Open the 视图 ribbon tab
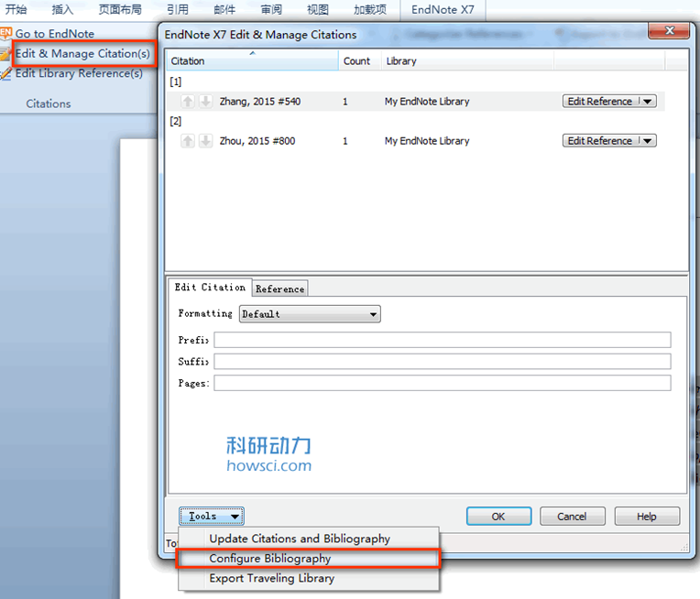This screenshot has height=599, width=700. (x=318, y=9)
